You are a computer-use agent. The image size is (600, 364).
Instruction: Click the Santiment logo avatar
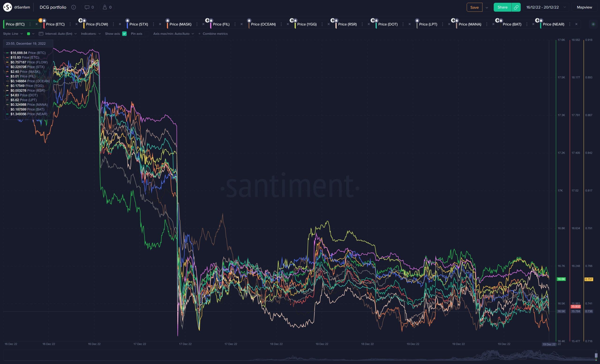[x=7, y=7]
